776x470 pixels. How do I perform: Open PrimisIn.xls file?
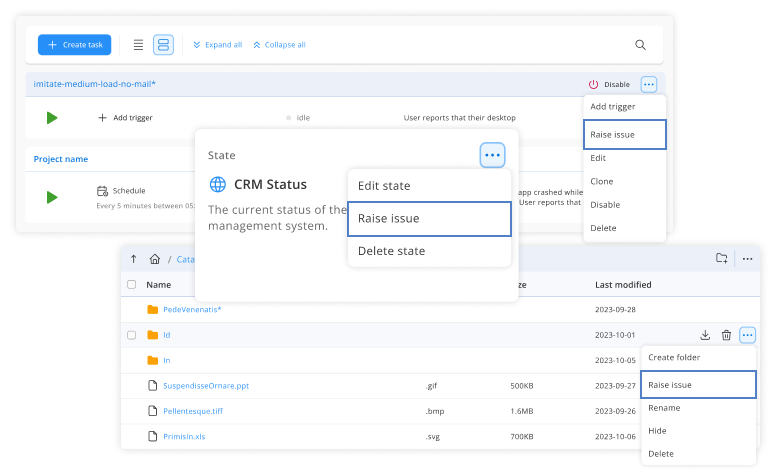[184, 436]
